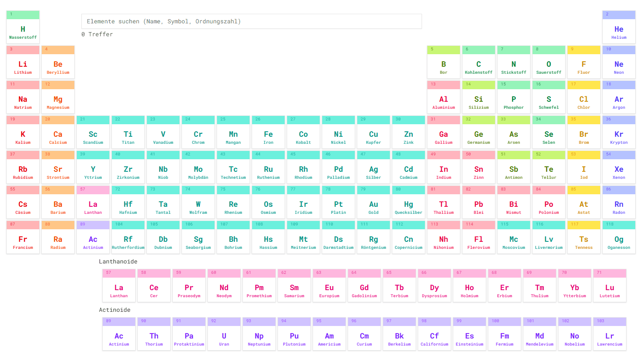Open the Natrium (Na) tile
This screenshot has height=356, width=644.
pyautogui.click(x=23, y=97)
